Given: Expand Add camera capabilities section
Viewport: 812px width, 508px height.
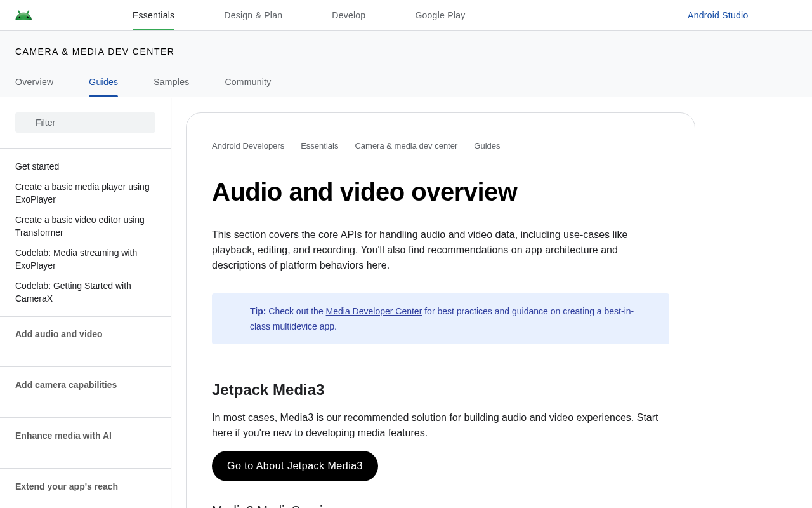Looking at the screenshot, I should coord(66,385).
